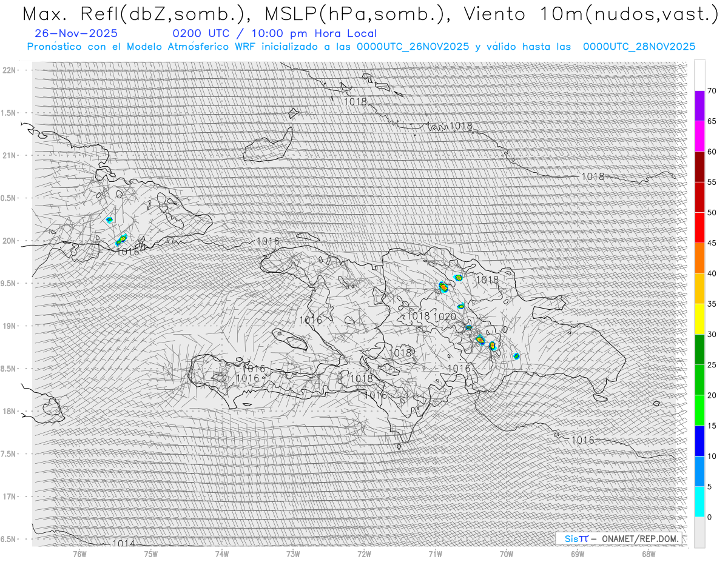The image size is (728, 562).
Task: Pick the cyan 0–5 dBZ colorbar segment
Action: [699, 501]
